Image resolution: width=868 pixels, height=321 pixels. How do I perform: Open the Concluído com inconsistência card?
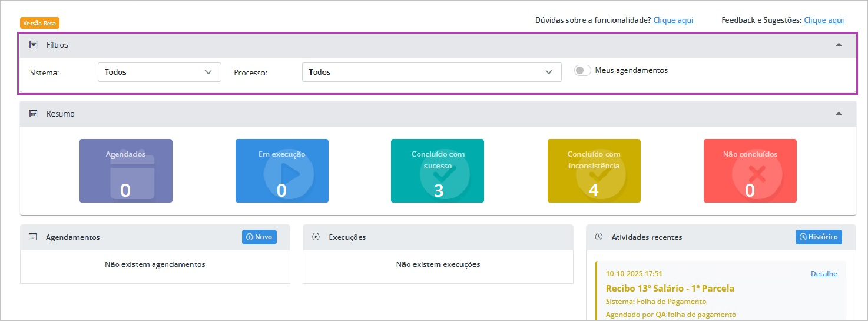point(594,171)
